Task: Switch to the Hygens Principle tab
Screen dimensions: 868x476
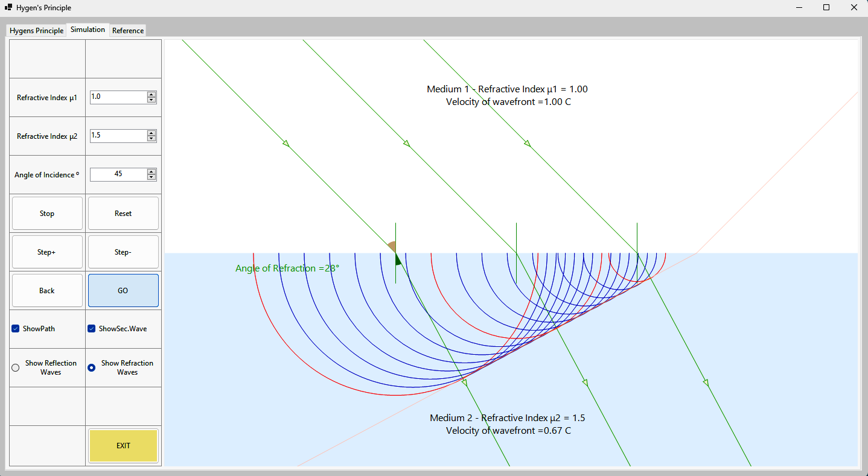Action: (36, 31)
